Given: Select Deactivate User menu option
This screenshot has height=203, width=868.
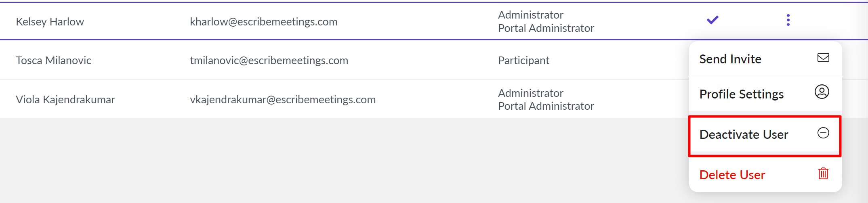Looking at the screenshot, I should pyautogui.click(x=743, y=134).
